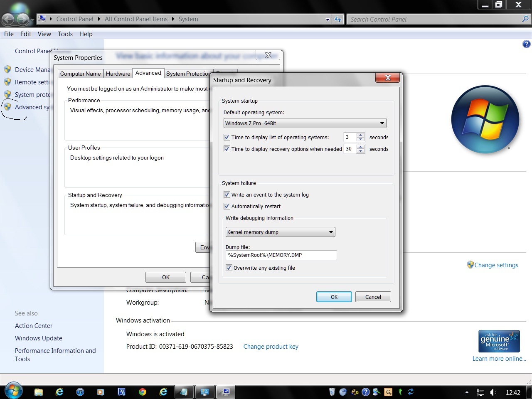Click Advanced system settings sidebar link
Viewport: 532px width, 399px height.
(32, 107)
